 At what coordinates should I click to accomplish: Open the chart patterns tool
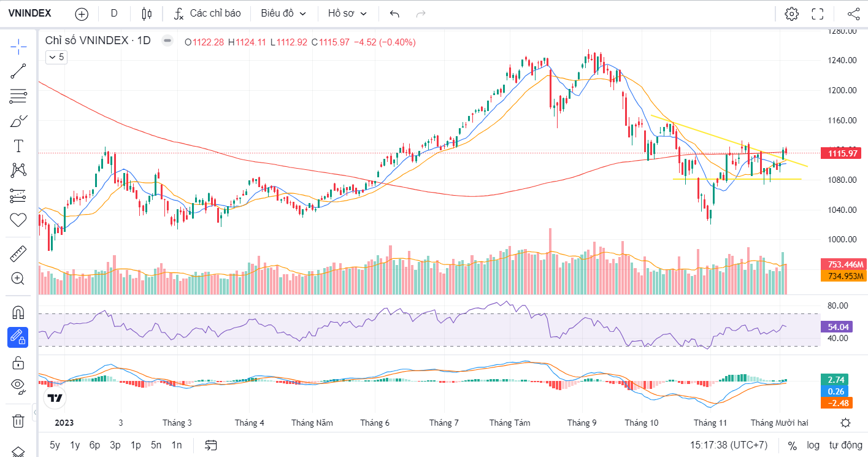(x=18, y=171)
